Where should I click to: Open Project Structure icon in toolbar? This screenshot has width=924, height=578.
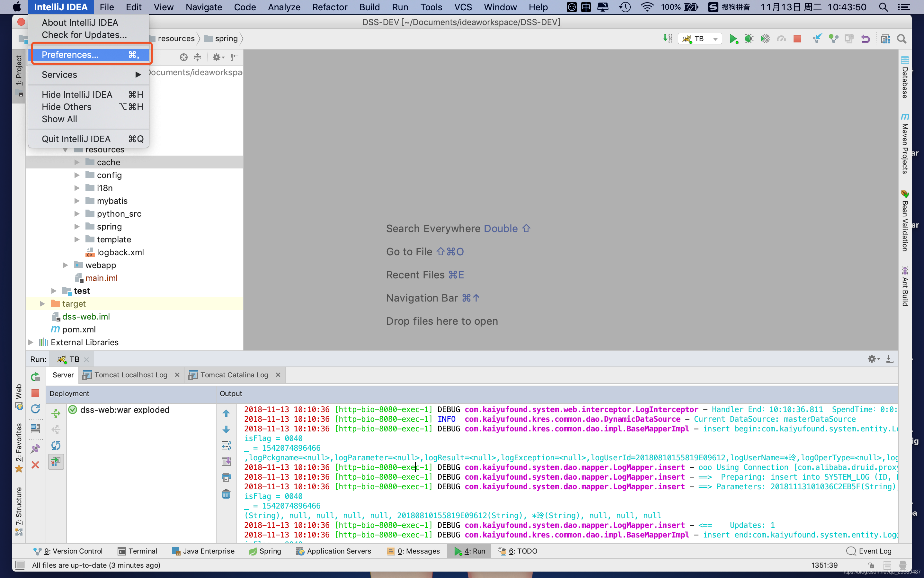885,39
